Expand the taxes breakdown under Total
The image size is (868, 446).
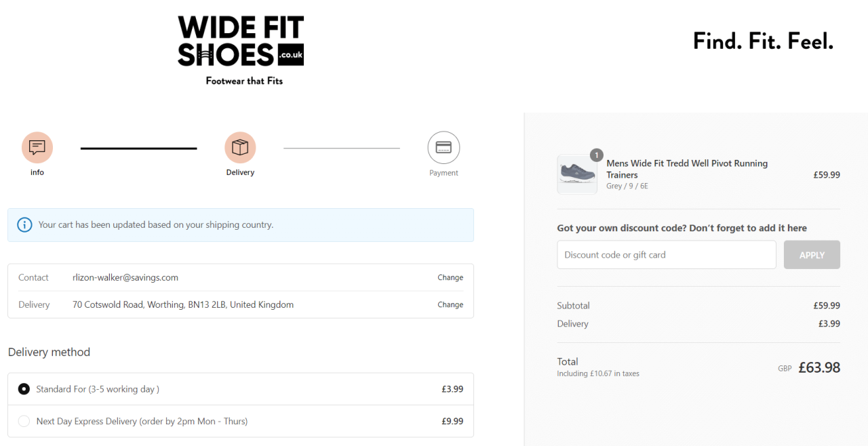tap(598, 373)
